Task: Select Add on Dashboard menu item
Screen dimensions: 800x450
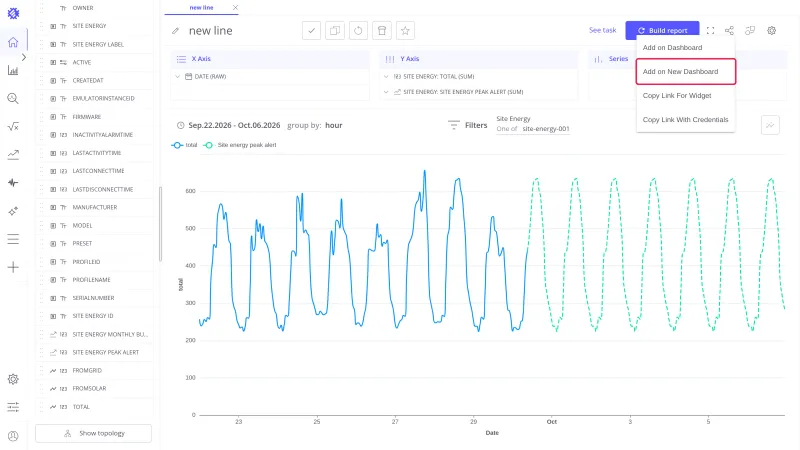Action: point(685,47)
